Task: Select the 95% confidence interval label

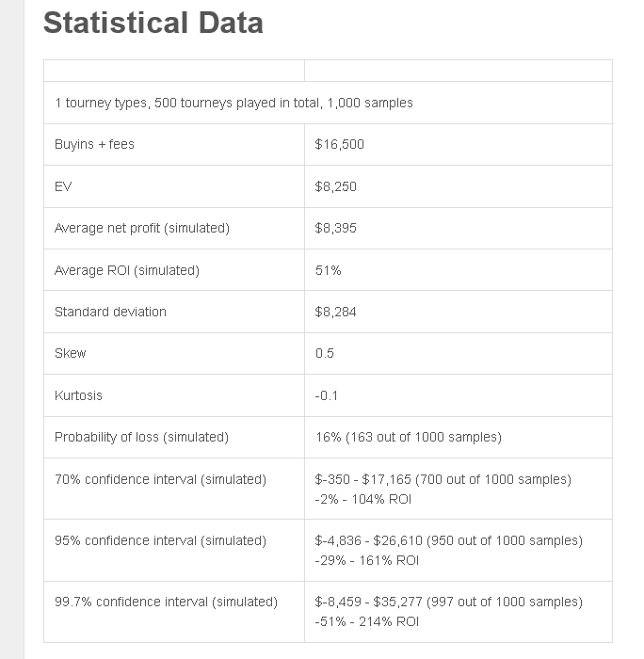Action: [160, 540]
